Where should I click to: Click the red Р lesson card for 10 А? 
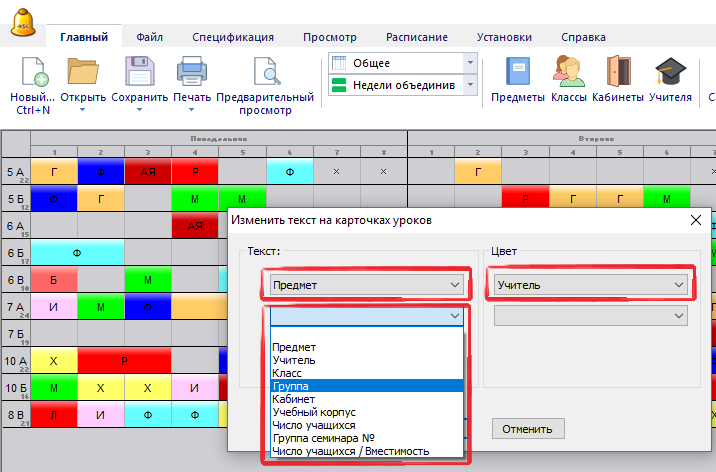tap(124, 360)
